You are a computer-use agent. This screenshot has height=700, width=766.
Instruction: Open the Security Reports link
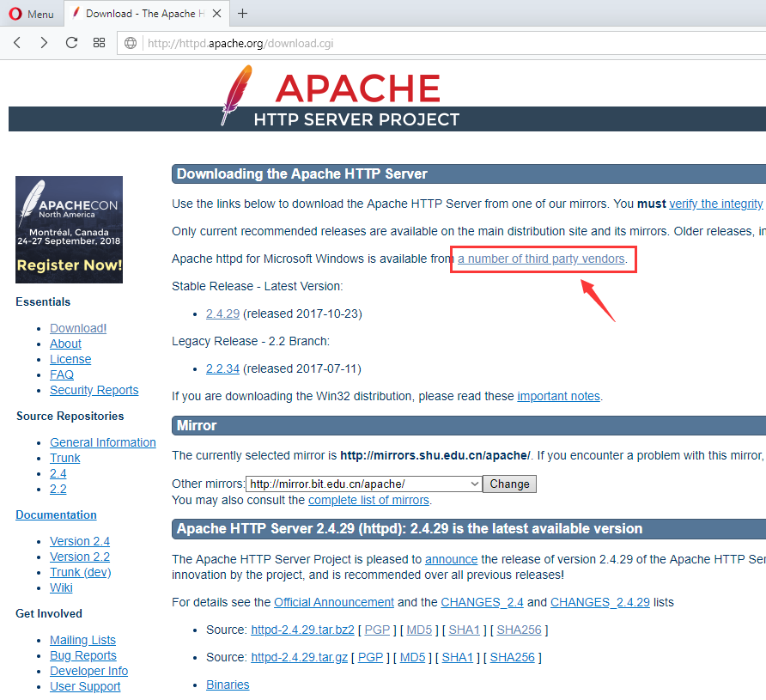[x=94, y=390]
